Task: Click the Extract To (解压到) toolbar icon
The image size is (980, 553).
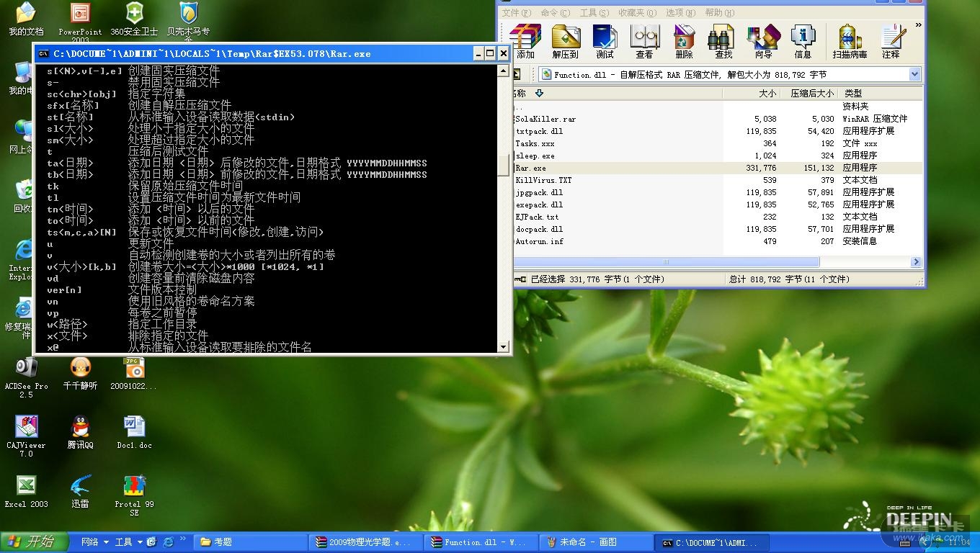Action: pos(566,41)
